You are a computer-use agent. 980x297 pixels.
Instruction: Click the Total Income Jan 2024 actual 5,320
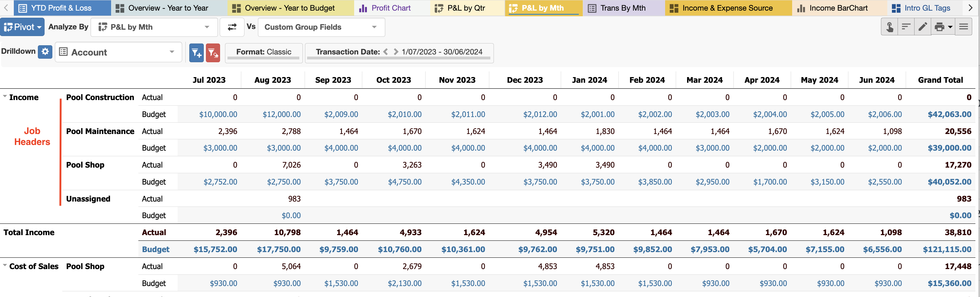click(x=603, y=232)
